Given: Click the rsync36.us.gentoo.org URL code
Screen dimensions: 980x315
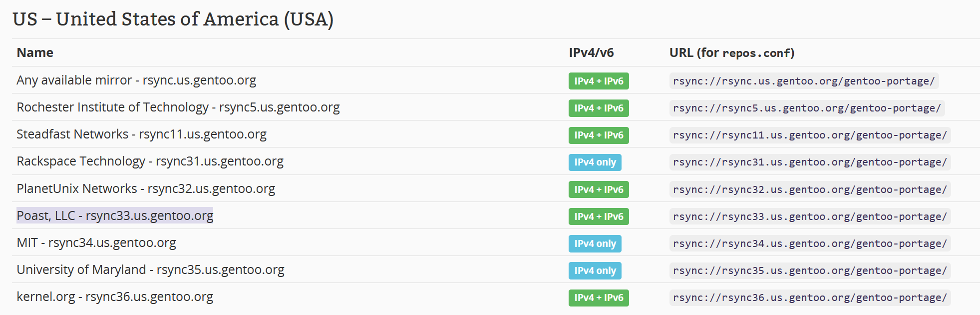Looking at the screenshot, I should click(x=809, y=297).
